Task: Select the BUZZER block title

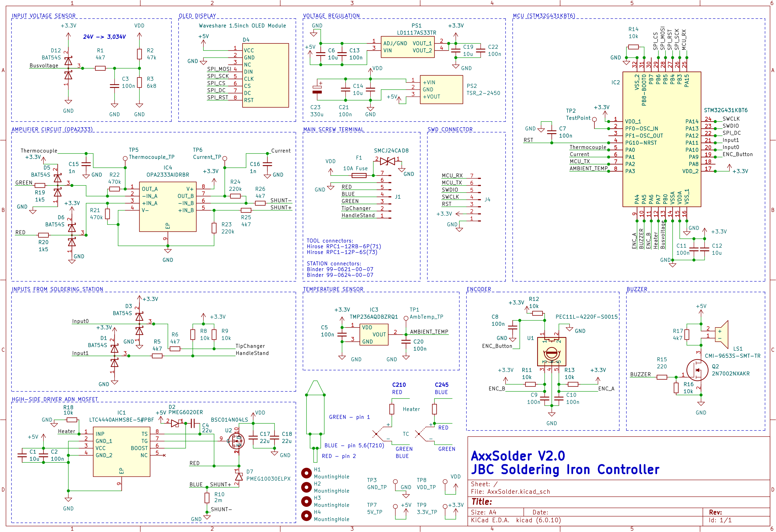Action: coord(637,289)
